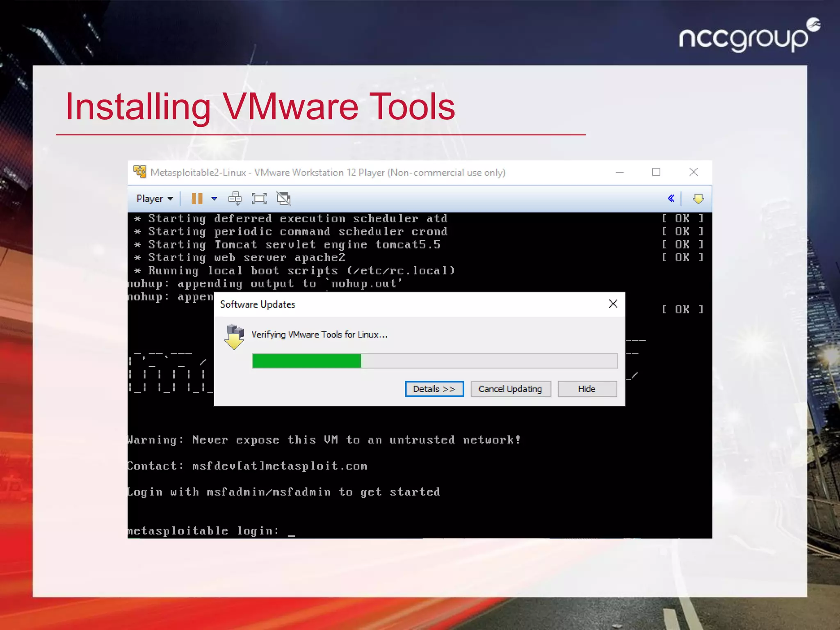
Task: Minimize the VMware Player window
Action: tap(620, 172)
